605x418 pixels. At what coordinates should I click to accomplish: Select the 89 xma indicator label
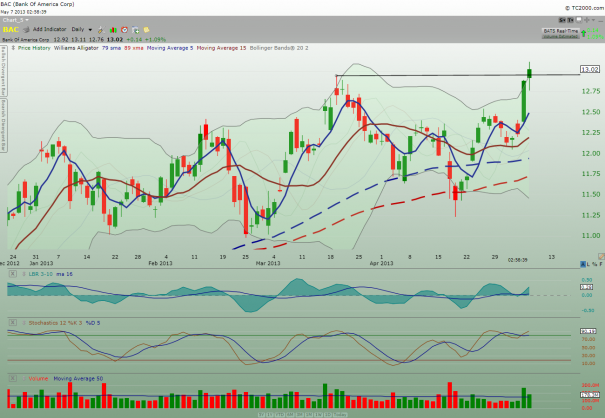134,48
